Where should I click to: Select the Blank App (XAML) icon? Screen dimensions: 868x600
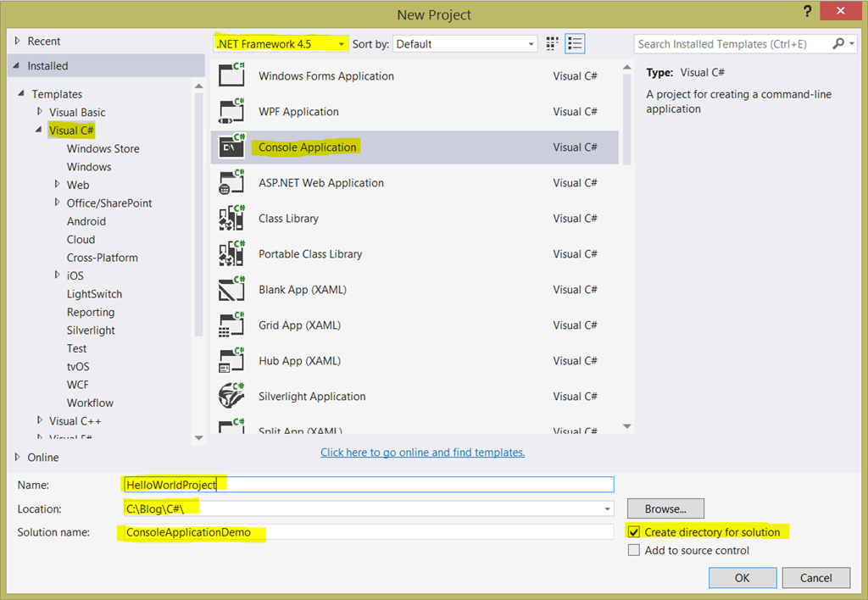pyautogui.click(x=231, y=289)
